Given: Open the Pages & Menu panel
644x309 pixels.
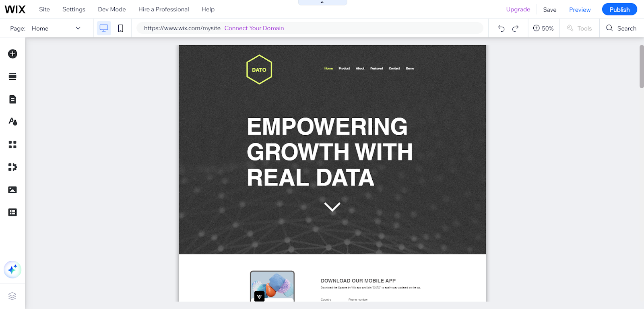Looking at the screenshot, I should [12, 99].
